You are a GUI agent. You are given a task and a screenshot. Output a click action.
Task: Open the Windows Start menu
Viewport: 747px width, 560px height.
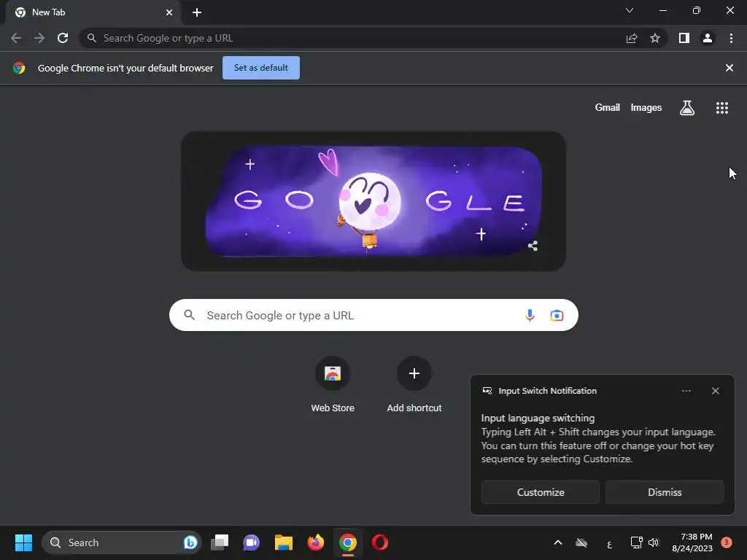[x=23, y=542]
